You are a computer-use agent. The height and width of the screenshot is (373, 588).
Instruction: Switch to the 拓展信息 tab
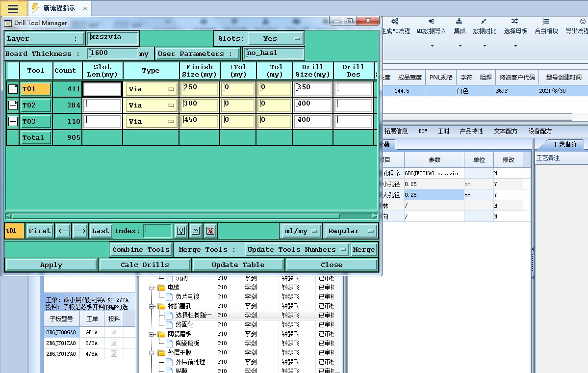coord(396,132)
